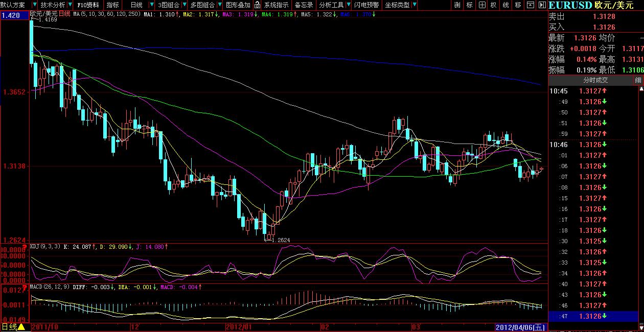
Task: Click the MA3: 1.319 magenta value
Action: click(x=238, y=14)
